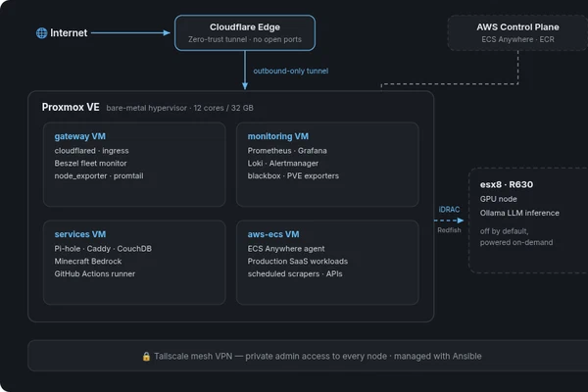This screenshot has height=392, width=588.
Task: Click the Prometheus · Grafana line
Action: pyautogui.click(x=287, y=151)
